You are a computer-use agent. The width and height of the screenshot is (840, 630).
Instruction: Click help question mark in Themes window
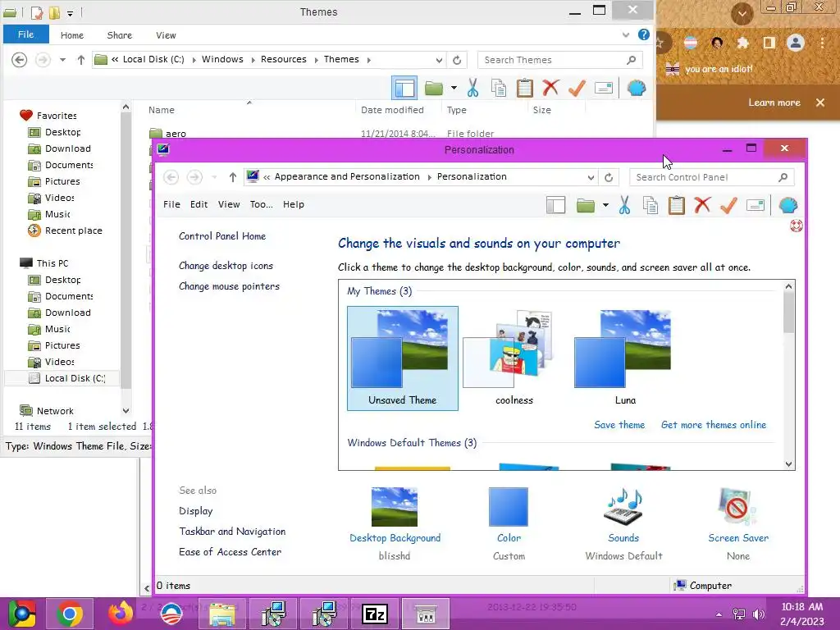point(643,34)
